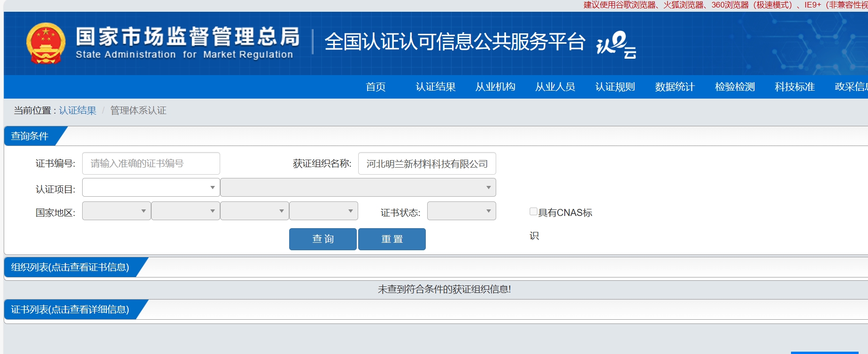The image size is (868, 354).
Task: Open the wide second 认证项目 dropdown
Action: tap(358, 187)
